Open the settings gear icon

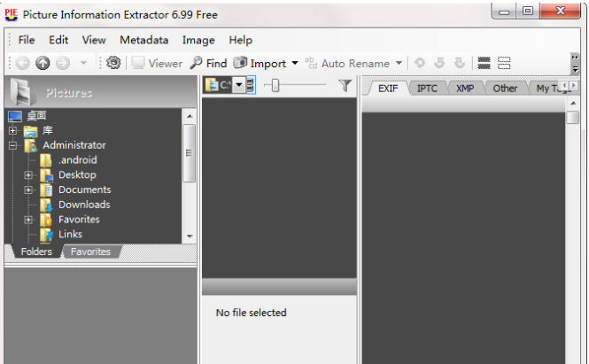113,63
